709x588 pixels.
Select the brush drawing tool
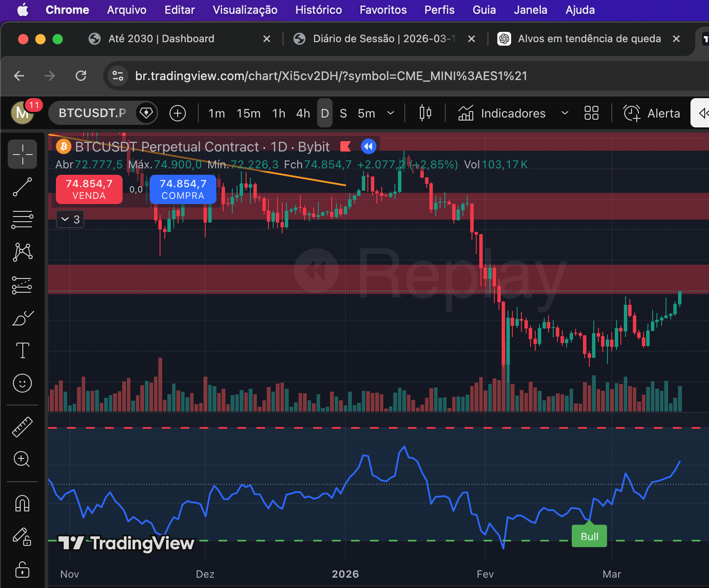[x=22, y=319]
